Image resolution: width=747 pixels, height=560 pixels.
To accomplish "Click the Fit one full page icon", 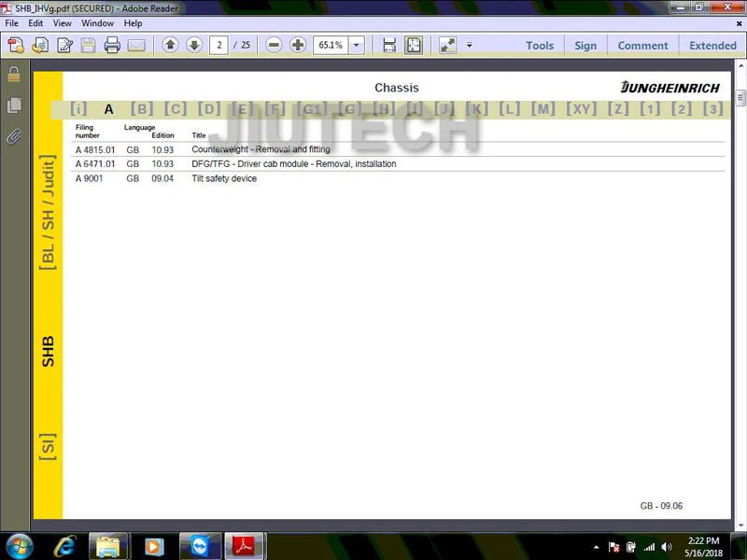I will (x=414, y=45).
